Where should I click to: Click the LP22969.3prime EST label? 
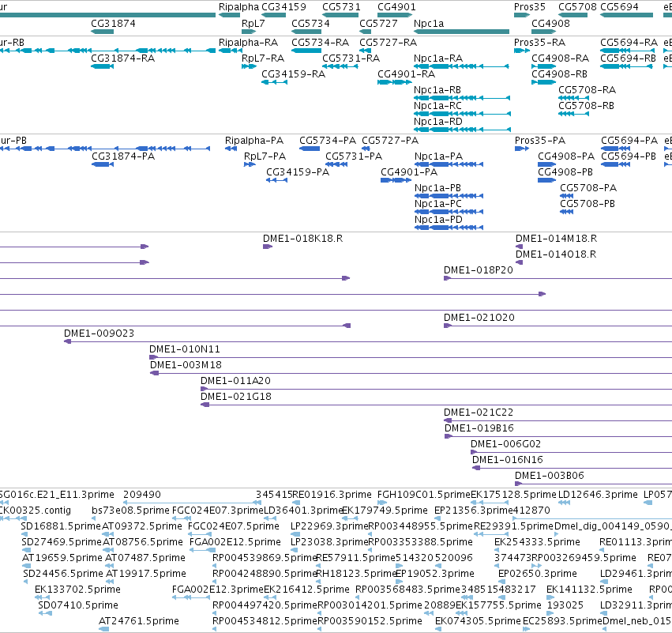(x=329, y=526)
